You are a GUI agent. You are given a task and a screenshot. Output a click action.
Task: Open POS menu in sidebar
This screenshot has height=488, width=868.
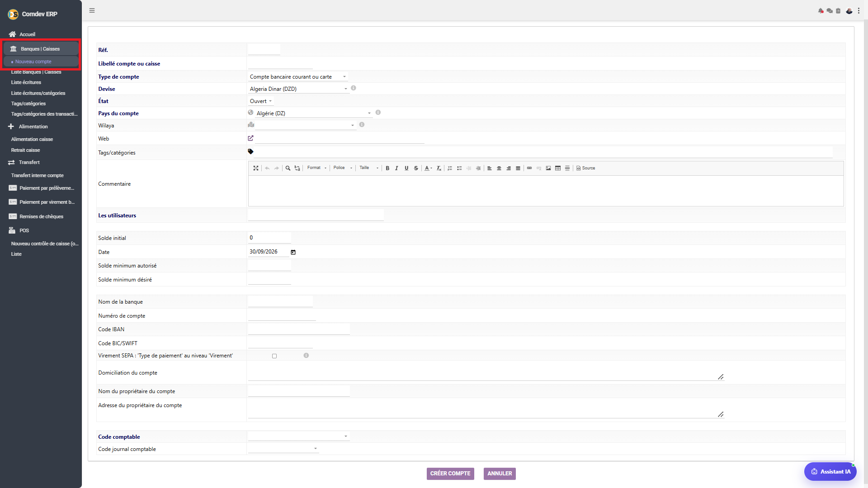24,230
